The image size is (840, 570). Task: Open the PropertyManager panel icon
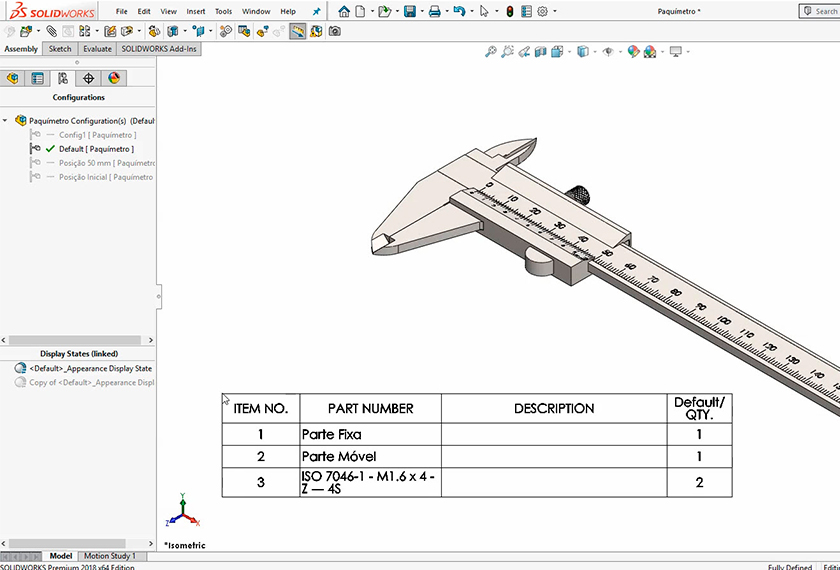coord(38,78)
